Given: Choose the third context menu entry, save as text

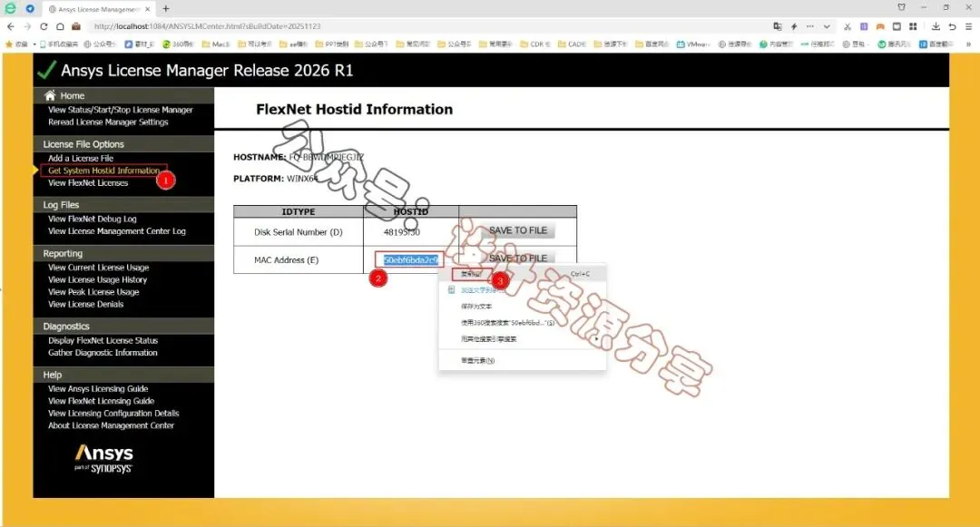Looking at the screenshot, I should 523,307.
